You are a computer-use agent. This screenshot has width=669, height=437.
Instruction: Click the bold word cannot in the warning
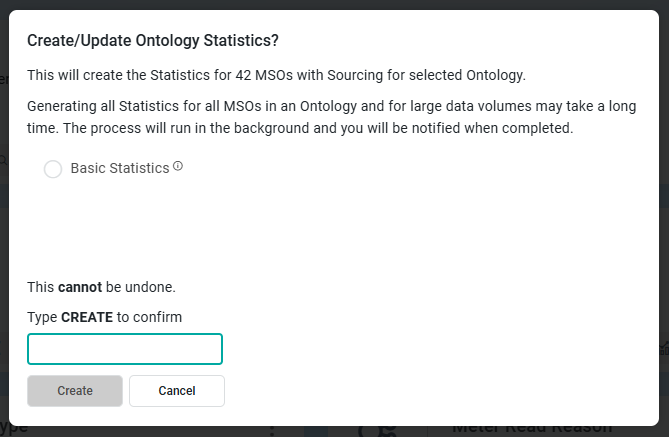coord(80,287)
